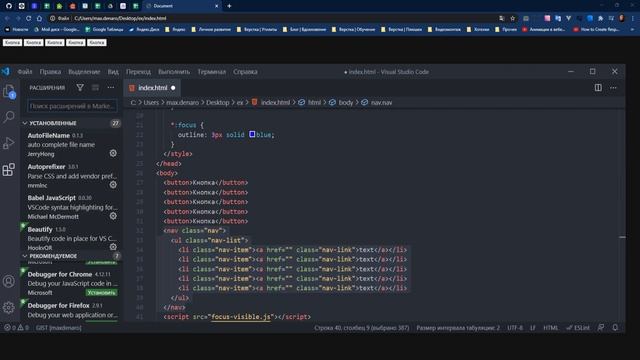The image size is (640, 360).
Task: Open the html breadcrumb dropdown
Action: 314,102
